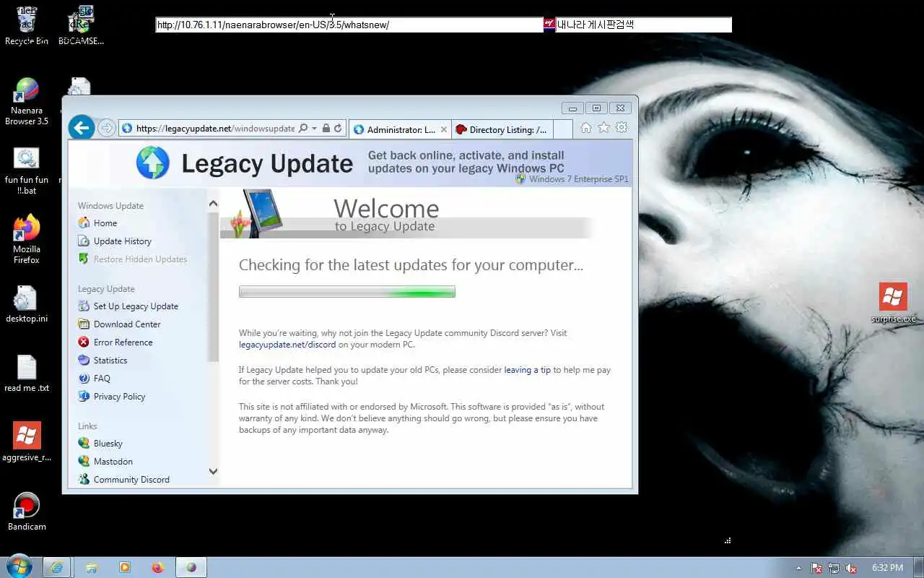Go back with the IE back arrow

(82, 128)
